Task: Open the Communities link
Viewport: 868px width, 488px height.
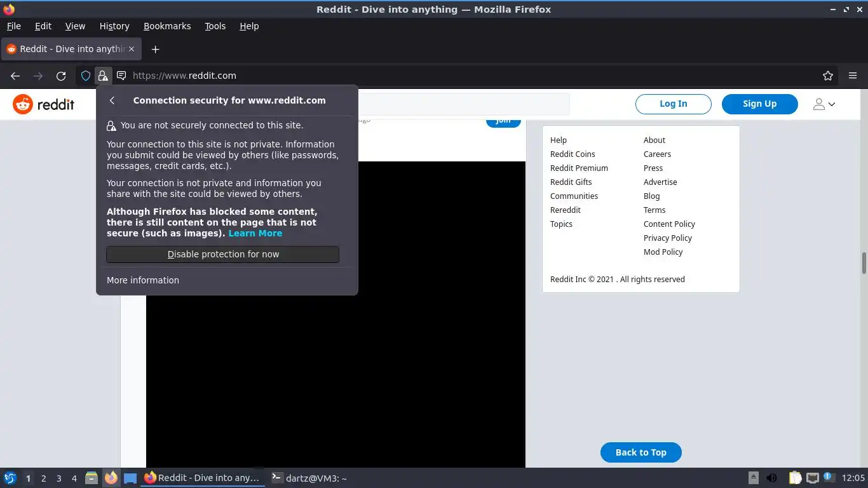Action: point(574,196)
